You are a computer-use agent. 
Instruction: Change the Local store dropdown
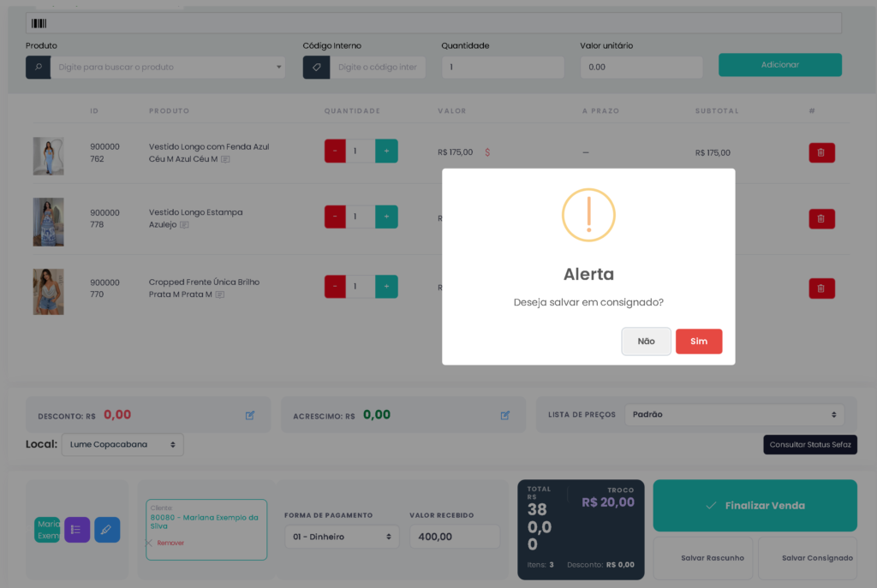(122, 445)
